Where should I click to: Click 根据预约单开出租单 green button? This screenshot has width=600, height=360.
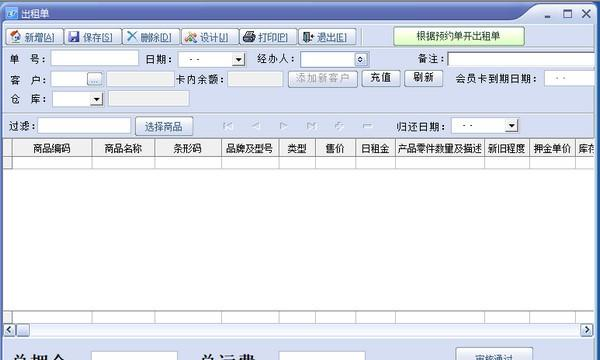(x=459, y=36)
